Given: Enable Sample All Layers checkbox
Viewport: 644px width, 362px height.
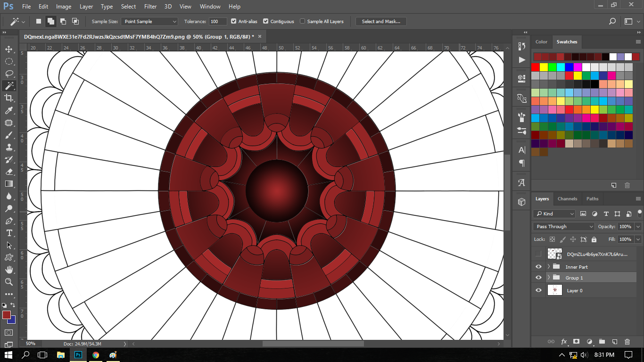Looking at the screenshot, I should point(302,21).
